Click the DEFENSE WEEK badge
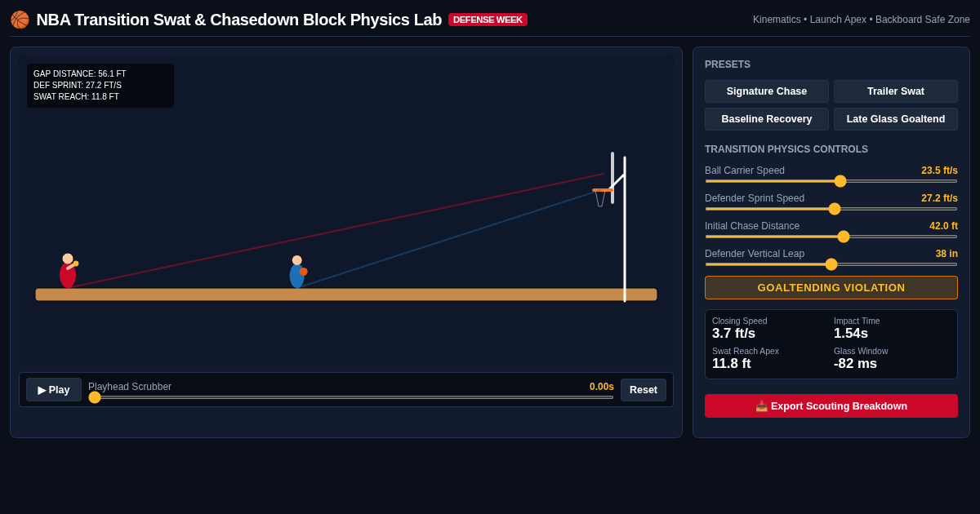The image size is (980, 514). [488, 20]
